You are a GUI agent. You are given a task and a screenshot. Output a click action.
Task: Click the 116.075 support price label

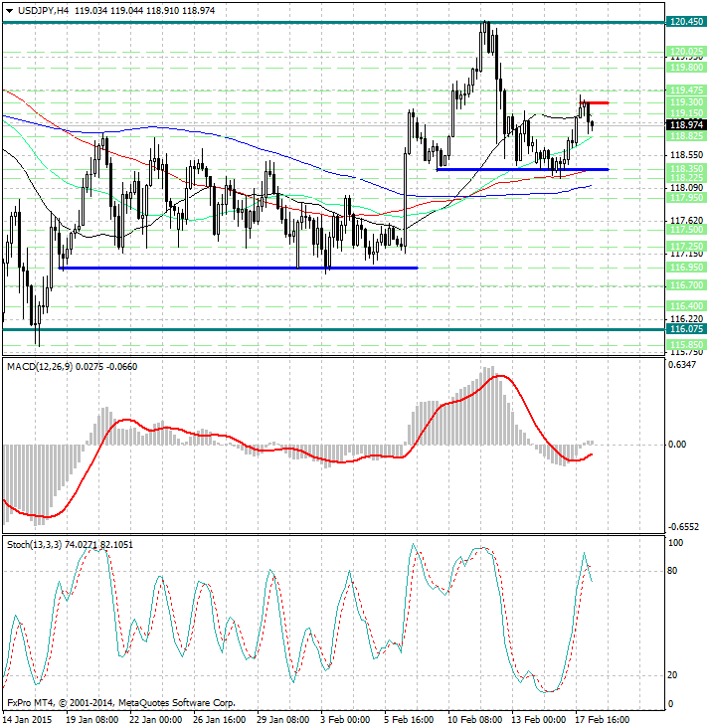(686, 329)
